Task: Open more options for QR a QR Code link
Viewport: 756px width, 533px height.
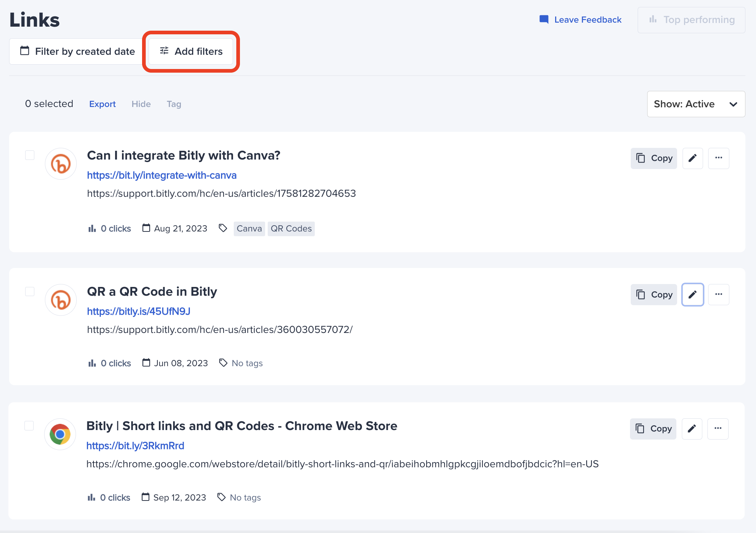Action: tap(718, 295)
